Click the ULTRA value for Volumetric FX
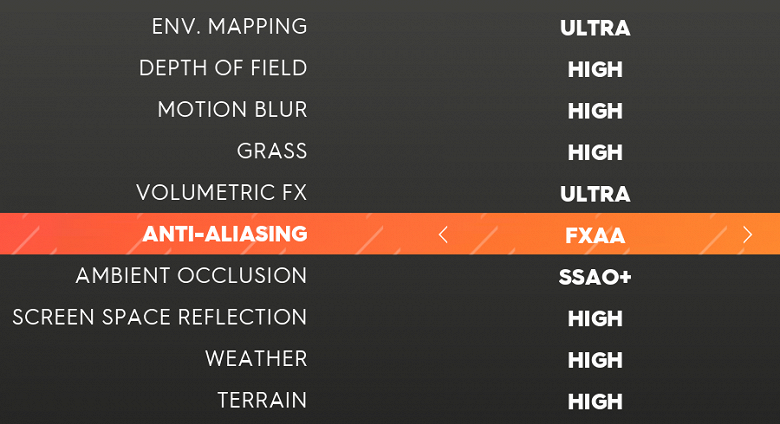The width and height of the screenshot is (780, 424). coord(595,194)
